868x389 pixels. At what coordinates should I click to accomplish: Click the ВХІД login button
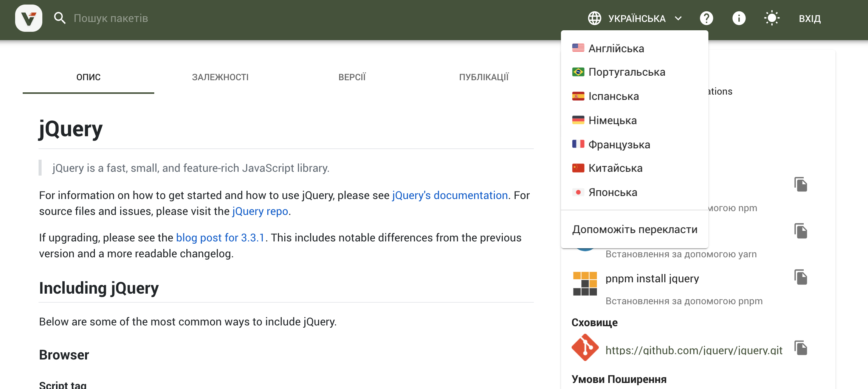click(810, 19)
